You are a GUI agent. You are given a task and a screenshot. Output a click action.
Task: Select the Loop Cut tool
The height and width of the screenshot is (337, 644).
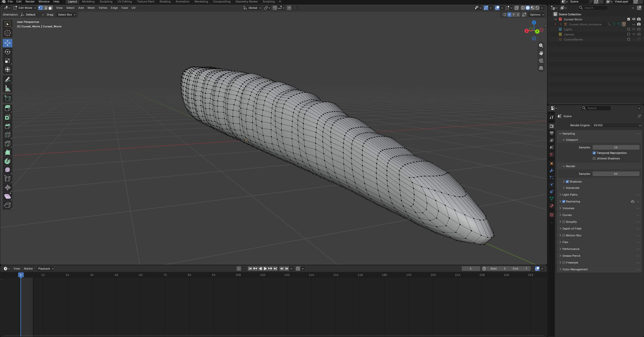pyautogui.click(x=8, y=135)
